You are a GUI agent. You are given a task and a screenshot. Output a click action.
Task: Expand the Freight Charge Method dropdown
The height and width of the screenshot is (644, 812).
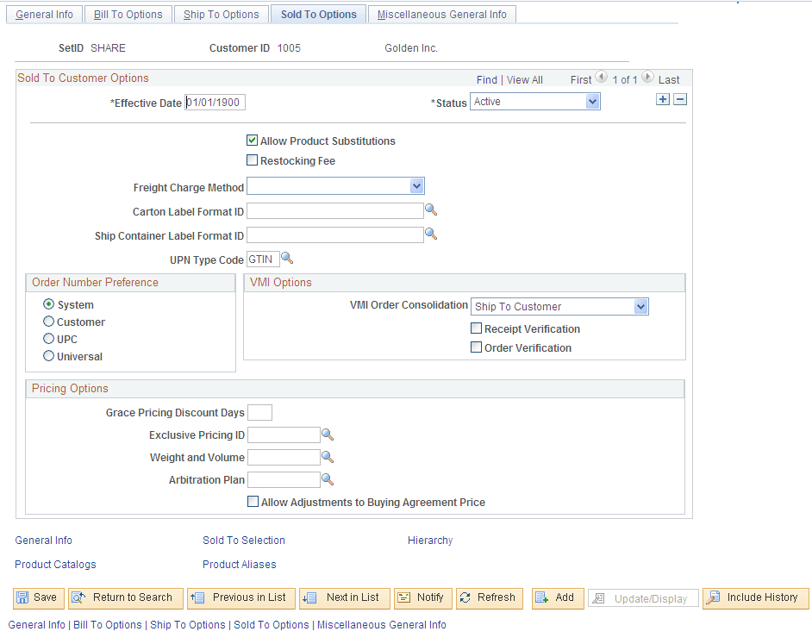tap(335, 186)
